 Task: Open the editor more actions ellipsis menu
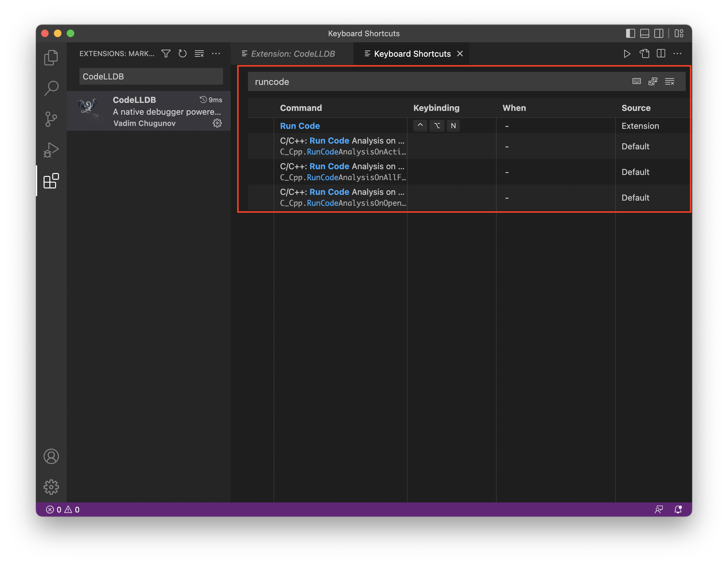[677, 54]
